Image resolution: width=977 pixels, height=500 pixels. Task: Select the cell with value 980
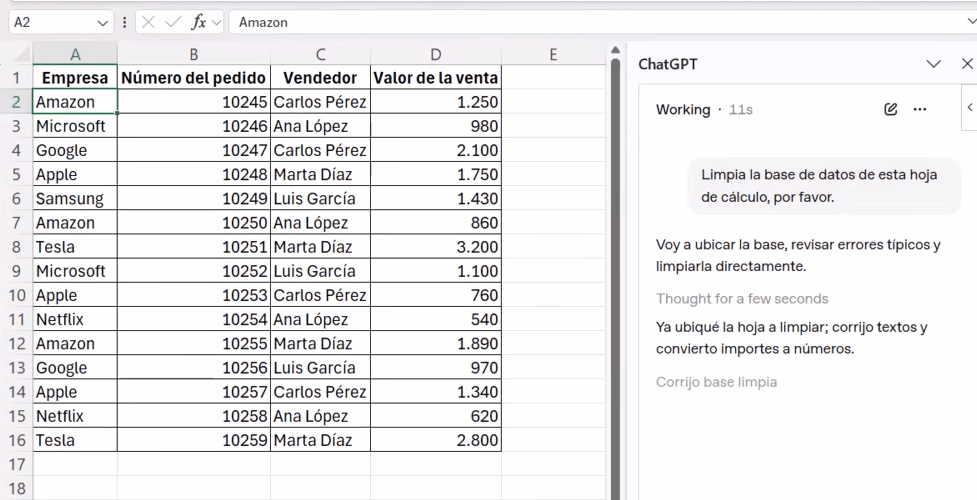coord(436,126)
